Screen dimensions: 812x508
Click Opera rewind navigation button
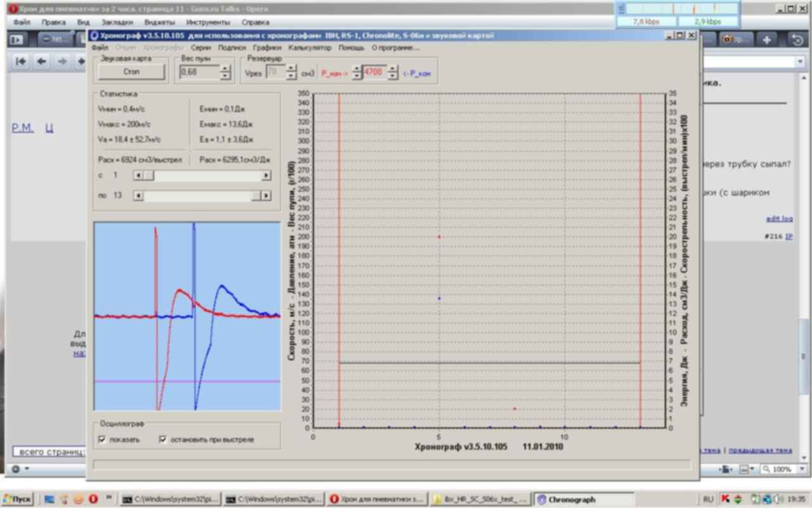[22, 62]
